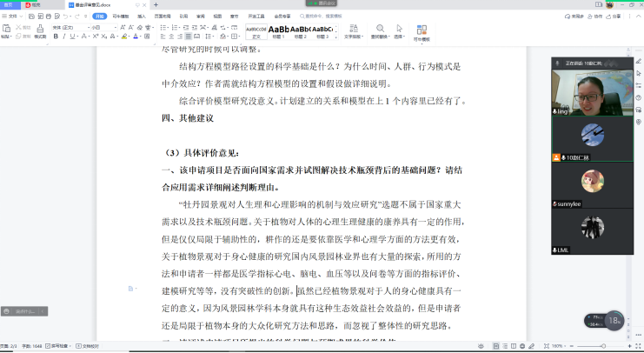Screen dimensions: 644x353
Task: Open the 页面布局 (Page Layout) tab
Action: (163, 16)
